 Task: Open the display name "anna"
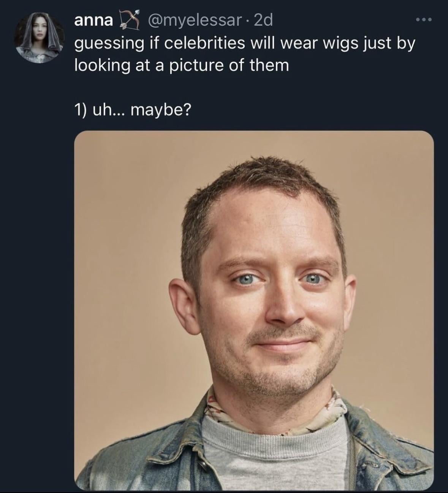point(93,21)
